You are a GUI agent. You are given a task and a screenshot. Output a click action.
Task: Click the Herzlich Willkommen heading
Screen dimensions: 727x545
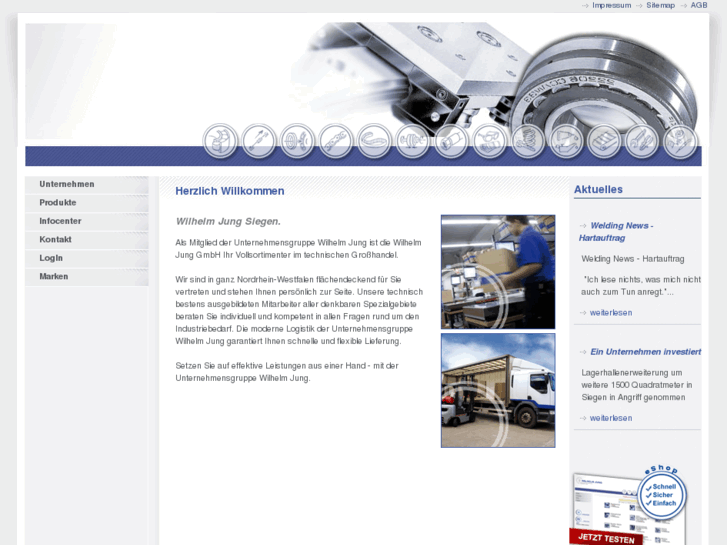[230, 191]
